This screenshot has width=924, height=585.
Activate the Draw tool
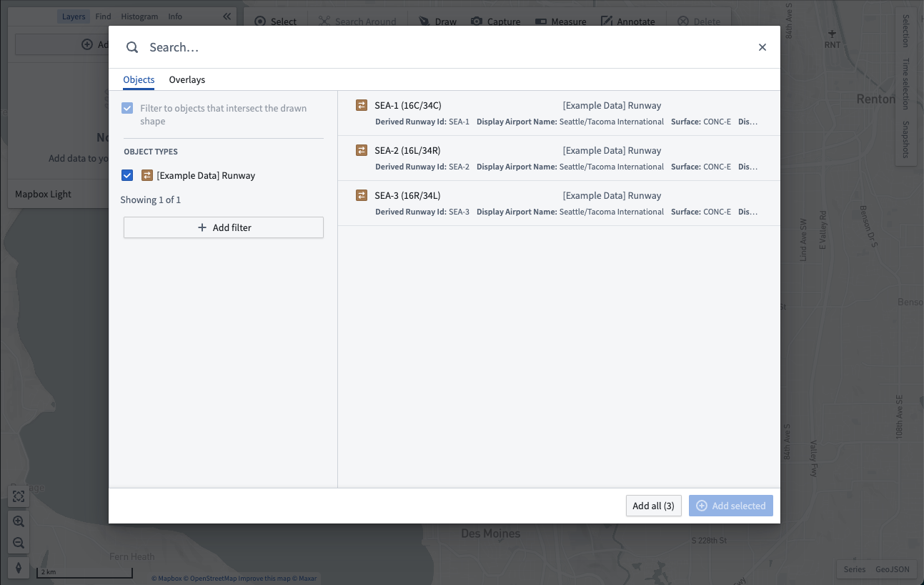click(x=437, y=21)
